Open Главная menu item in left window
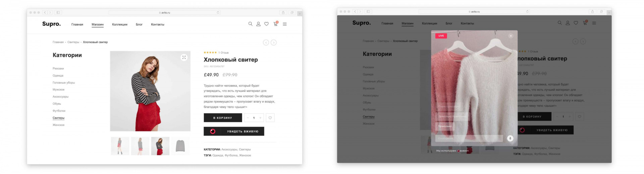 (x=77, y=25)
